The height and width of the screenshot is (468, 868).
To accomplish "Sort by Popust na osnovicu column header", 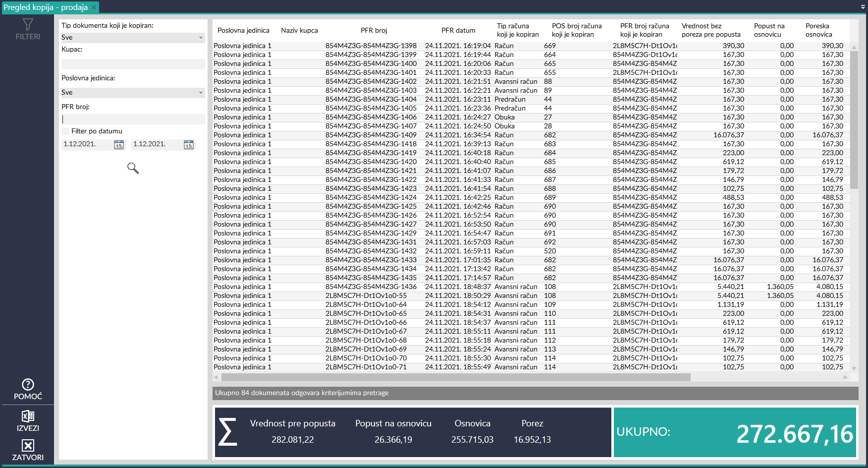I will [x=769, y=30].
